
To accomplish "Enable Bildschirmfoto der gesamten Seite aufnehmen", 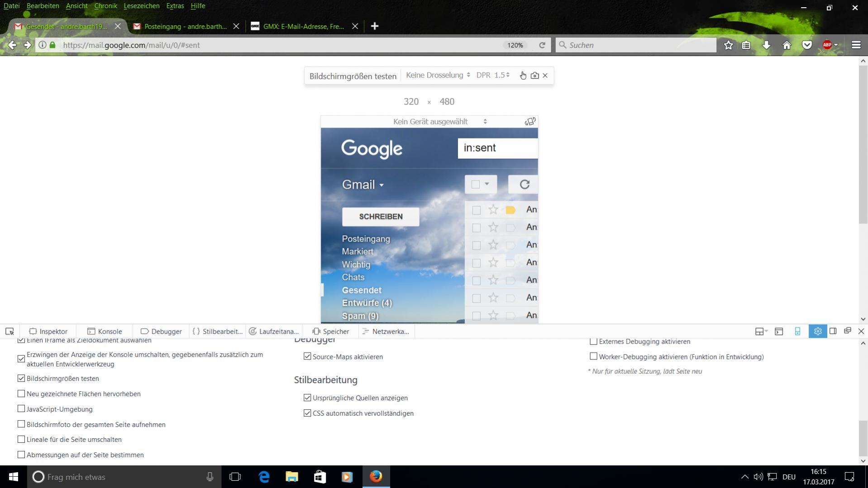I will coord(21,424).
